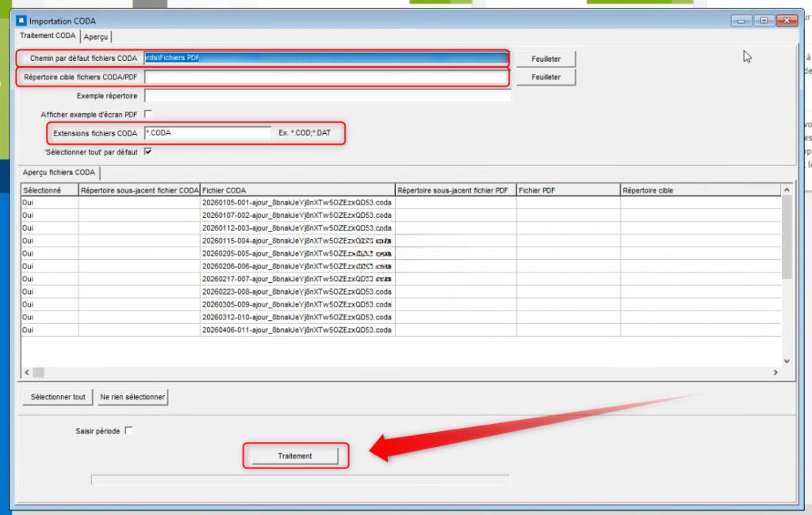Image resolution: width=812 pixels, height=515 pixels.
Task: Close the Importation CODA window
Action: tap(786, 21)
